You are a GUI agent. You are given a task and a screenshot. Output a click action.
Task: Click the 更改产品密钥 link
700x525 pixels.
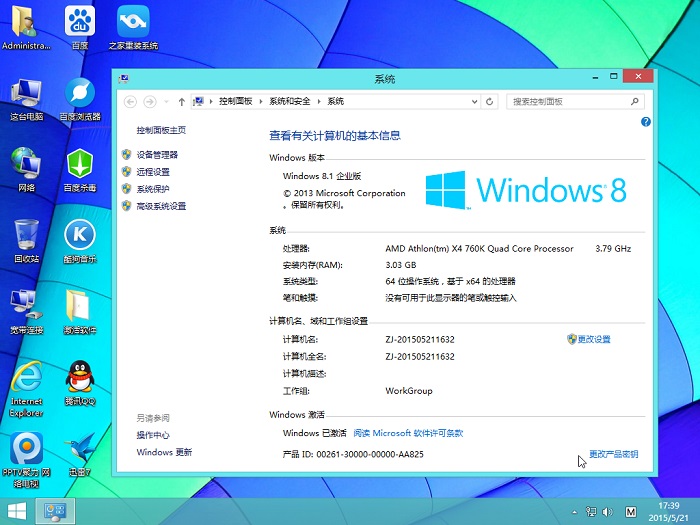[613, 454]
